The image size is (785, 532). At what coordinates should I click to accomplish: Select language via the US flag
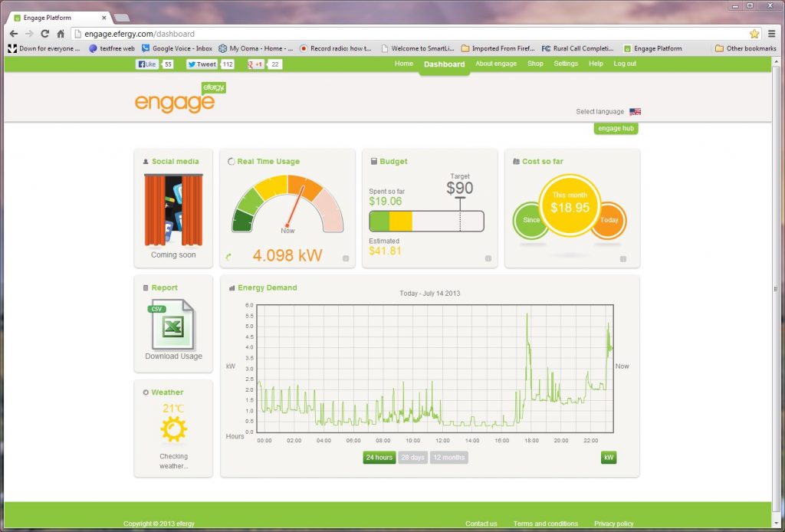pyautogui.click(x=636, y=112)
